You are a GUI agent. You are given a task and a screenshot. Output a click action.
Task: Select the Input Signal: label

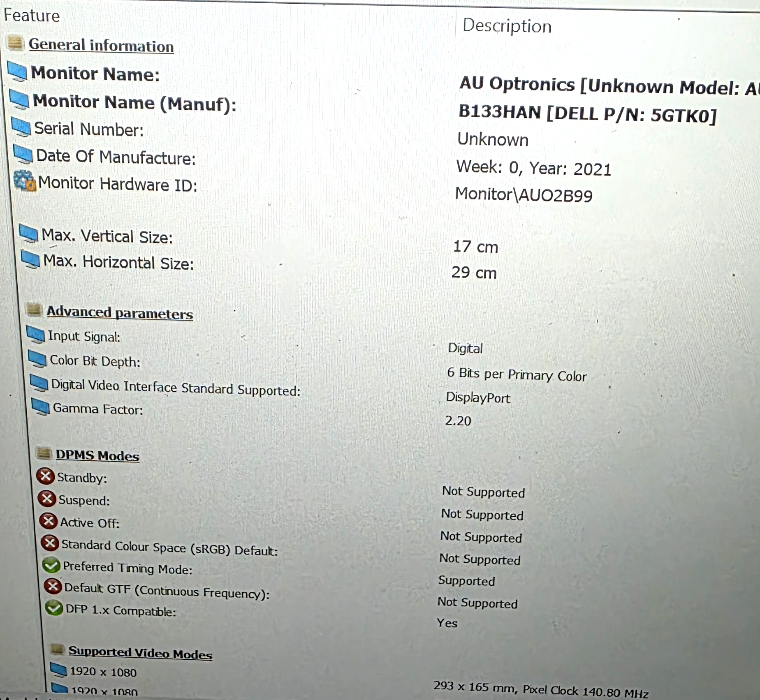click(84, 337)
